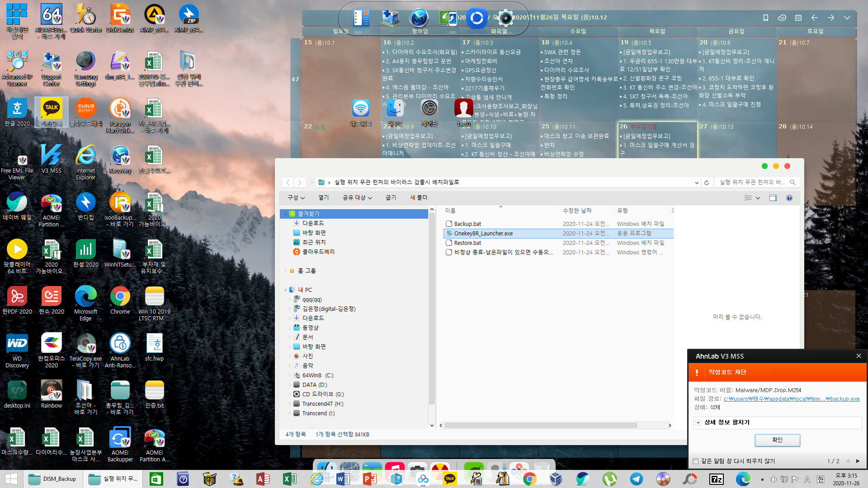Open the Quick Starter desktop icon
Viewport: 868px width, 488px height.
(x=86, y=18)
